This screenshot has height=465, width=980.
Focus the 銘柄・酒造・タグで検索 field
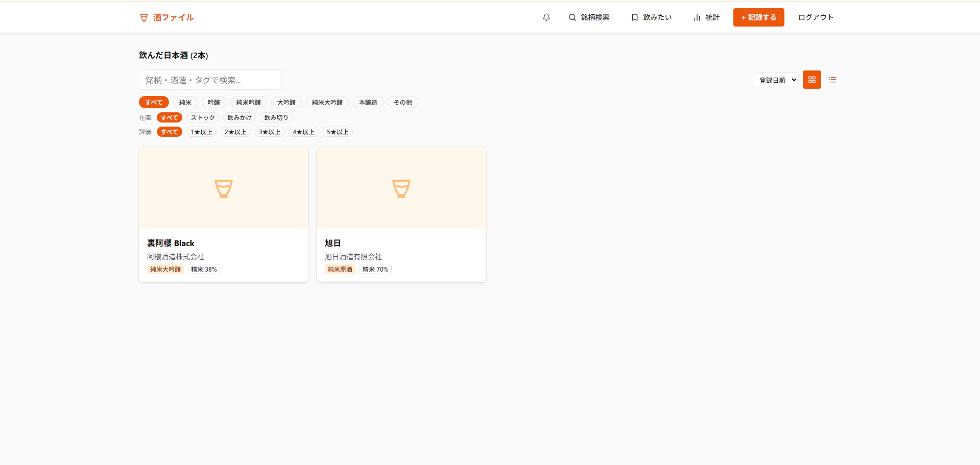point(210,80)
